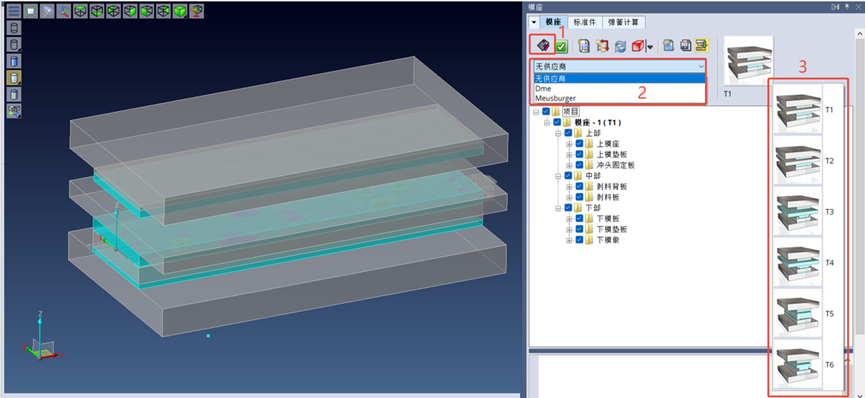Toggle the 冲头固定板 checkbox

point(579,165)
